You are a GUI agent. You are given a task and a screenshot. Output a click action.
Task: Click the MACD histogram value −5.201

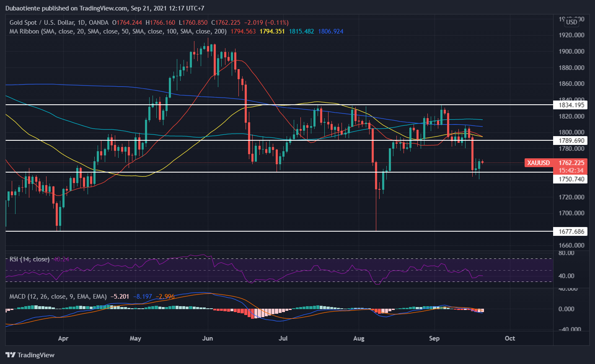coord(120,297)
